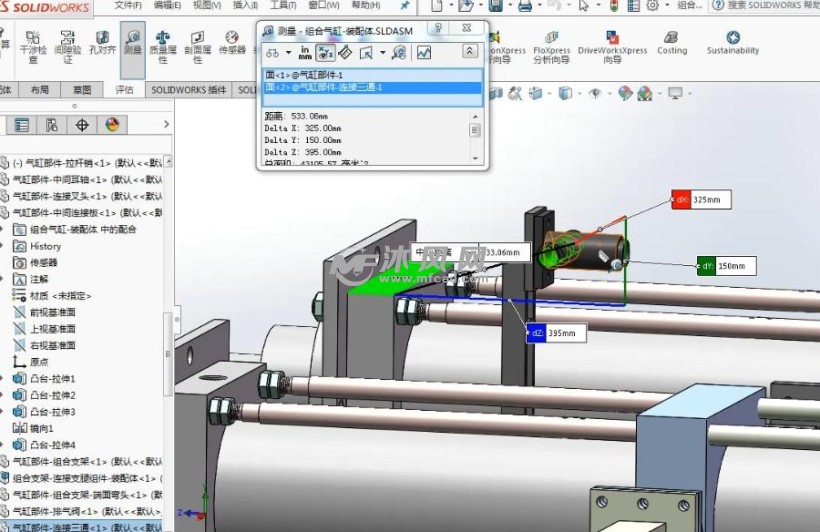Open the 帮助(H) menu
The height and width of the screenshot is (532, 820).
coord(366,5)
